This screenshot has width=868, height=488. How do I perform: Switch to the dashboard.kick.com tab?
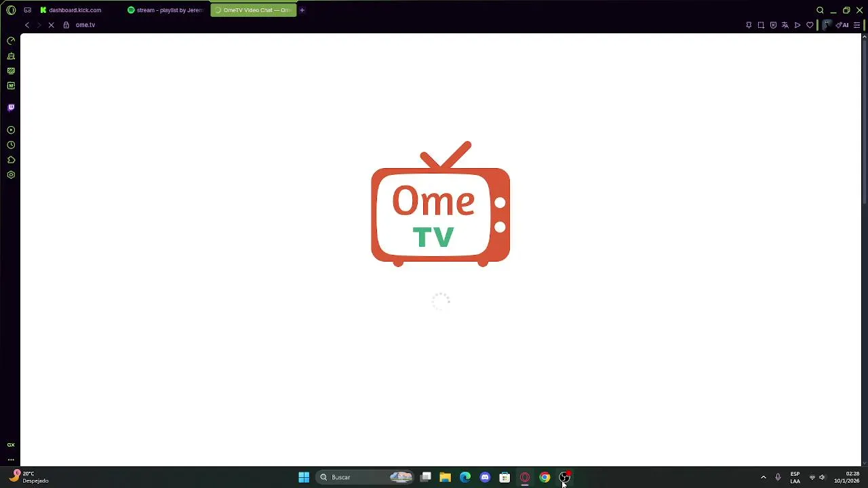point(79,10)
